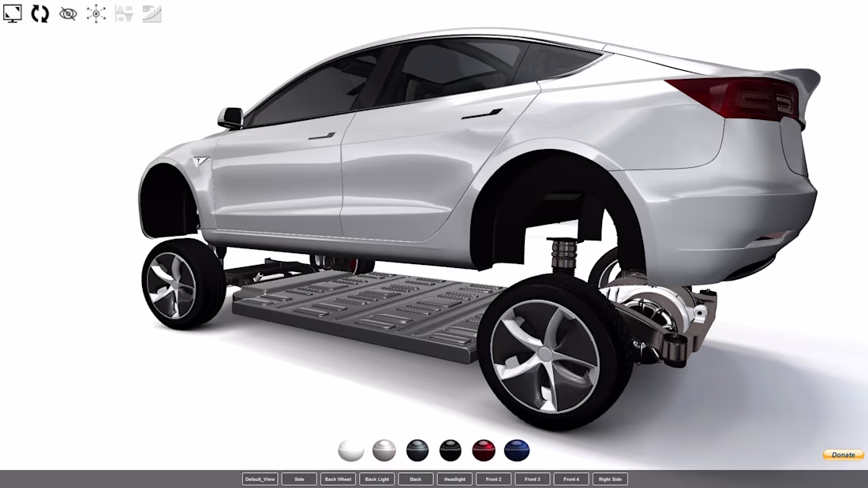Open the faded wave graph icon
Screen dimensions: 868x488
[124, 14]
